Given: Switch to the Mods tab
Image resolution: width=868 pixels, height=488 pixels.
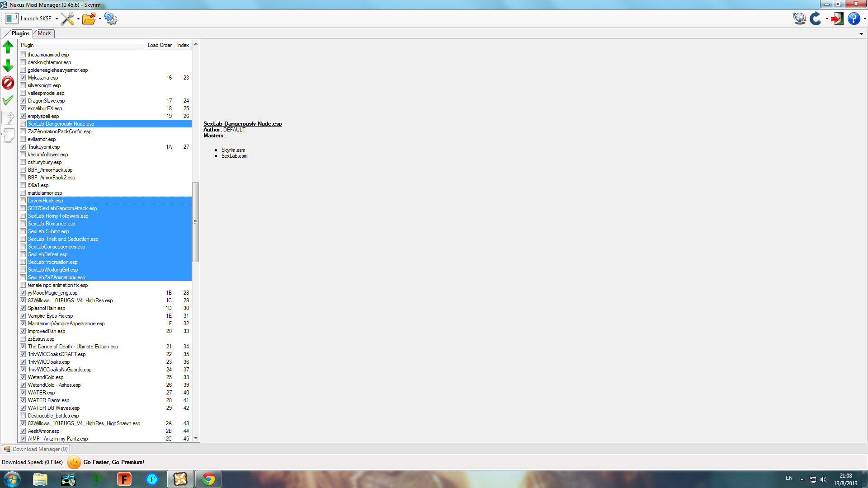Looking at the screenshot, I should tap(44, 33).
